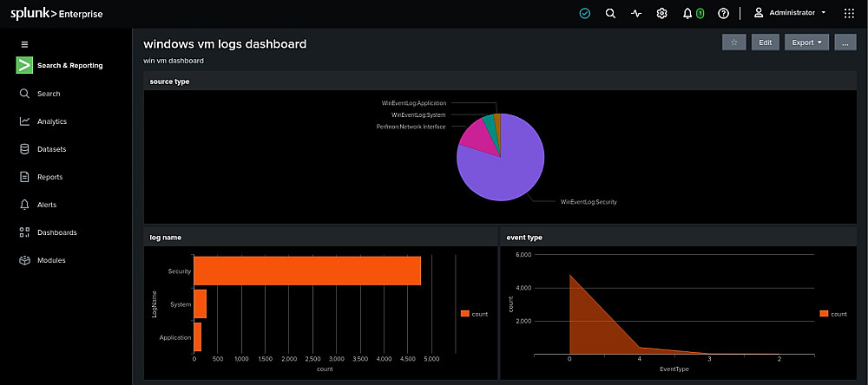Click the count legend swatch in log name chart
This screenshot has width=868, height=385.
(x=465, y=314)
